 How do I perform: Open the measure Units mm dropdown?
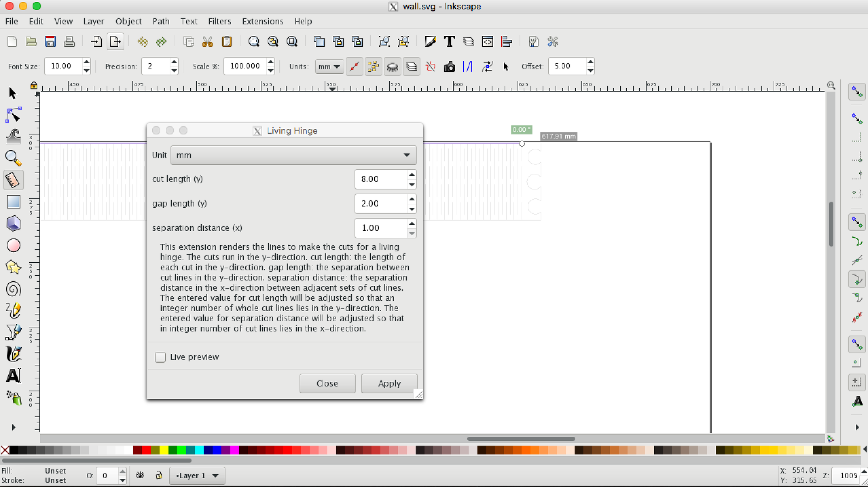[x=329, y=67]
